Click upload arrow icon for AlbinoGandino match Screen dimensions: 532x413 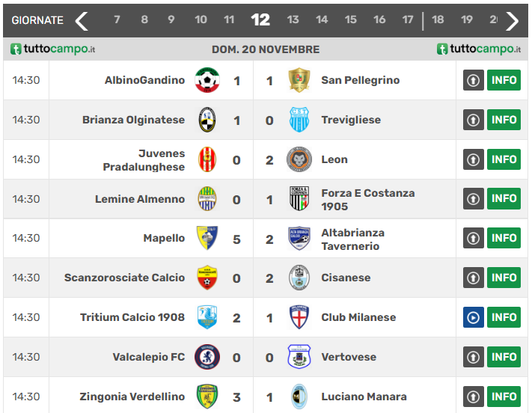point(473,80)
